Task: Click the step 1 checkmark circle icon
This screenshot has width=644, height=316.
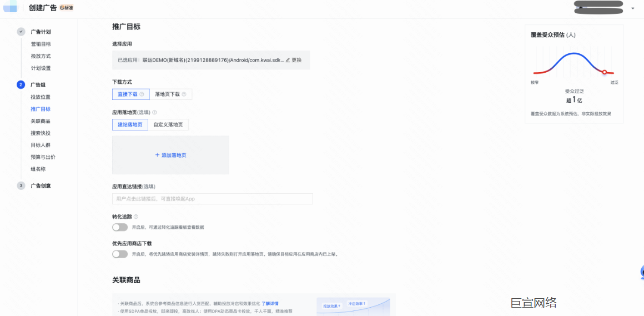Action: pyautogui.click(x=21, y=32)
